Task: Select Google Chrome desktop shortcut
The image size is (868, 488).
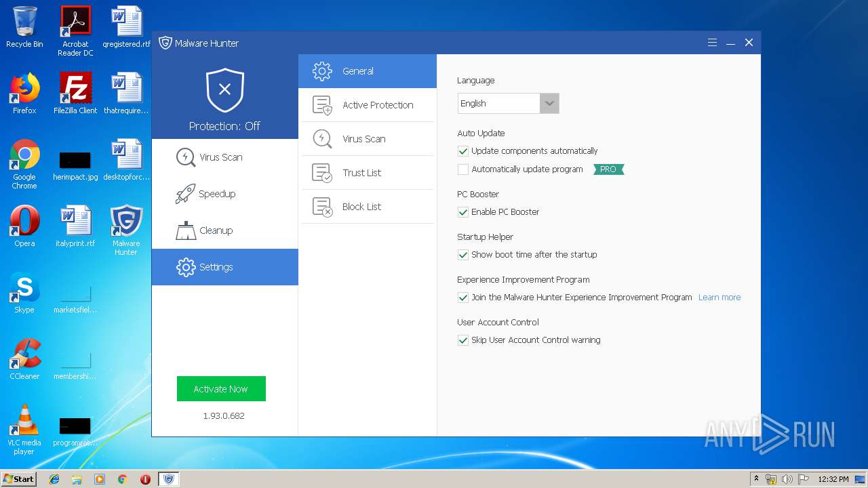Action: [x=24, y=164]
